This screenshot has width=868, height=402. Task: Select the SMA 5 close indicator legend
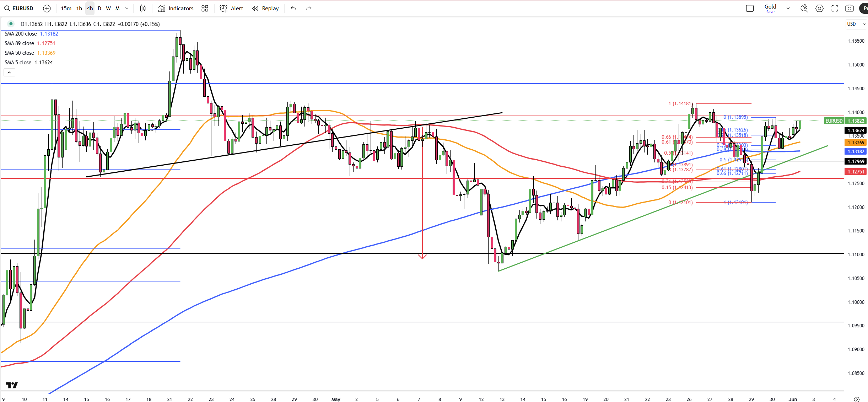(x=28, y=63)
